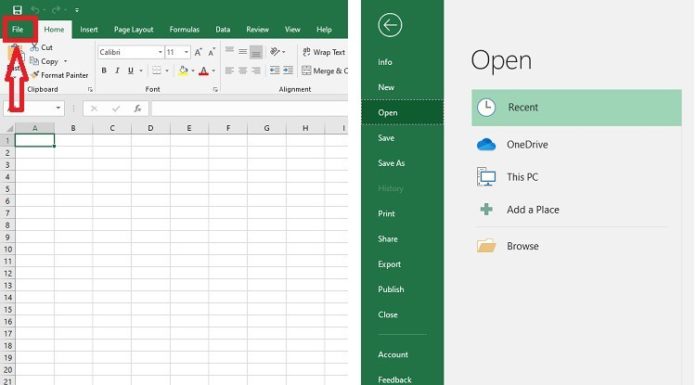Image resolution: width=696 pixels, height=385 pixels.
Task: Open the Customize Quick Access Toolbar dropdown
Action: pos(77,10)
